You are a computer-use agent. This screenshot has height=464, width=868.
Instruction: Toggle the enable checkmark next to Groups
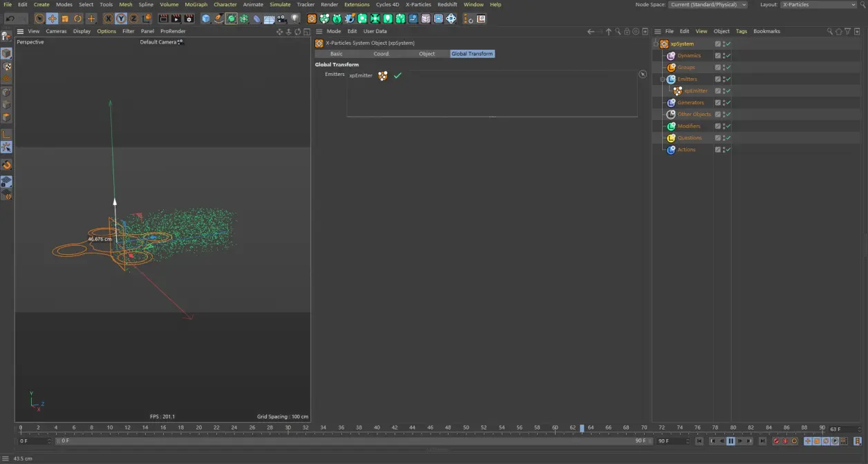(728, 67)
